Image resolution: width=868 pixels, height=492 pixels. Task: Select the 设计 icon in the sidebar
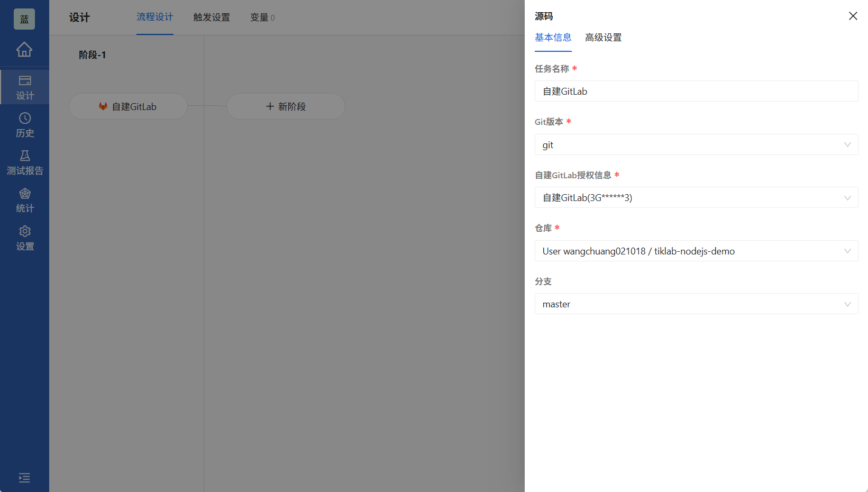24,86
